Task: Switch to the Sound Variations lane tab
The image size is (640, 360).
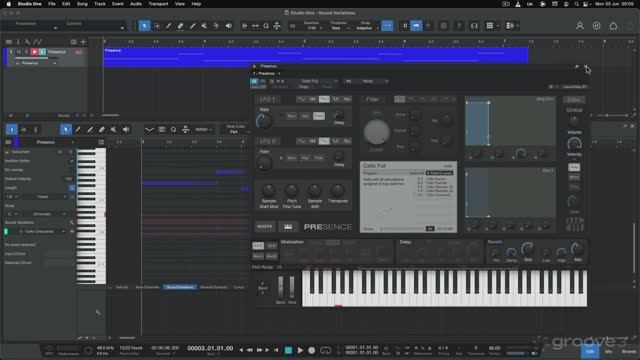Action: click(x=180, y=287)
